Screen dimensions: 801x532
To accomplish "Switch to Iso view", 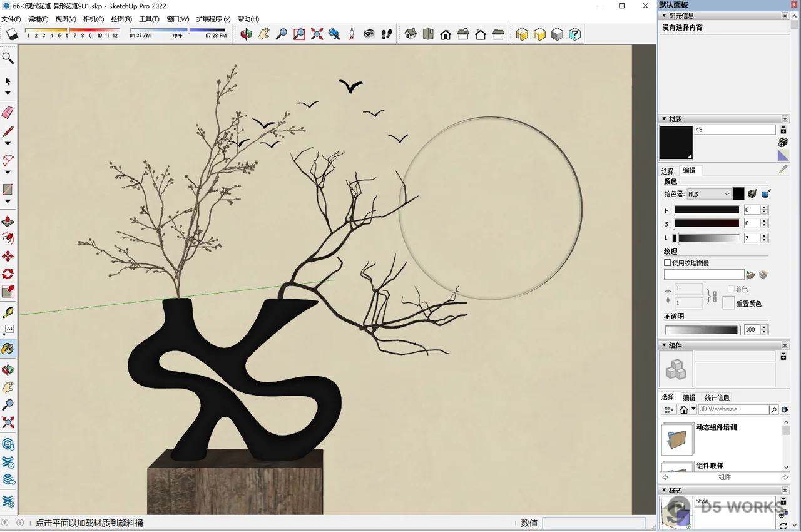I will click(411, 34).
